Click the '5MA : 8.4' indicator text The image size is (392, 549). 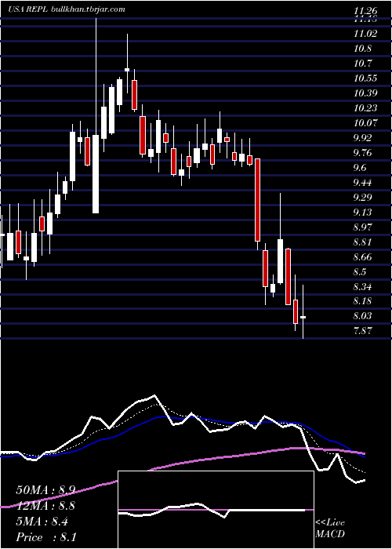coord(42,522)
